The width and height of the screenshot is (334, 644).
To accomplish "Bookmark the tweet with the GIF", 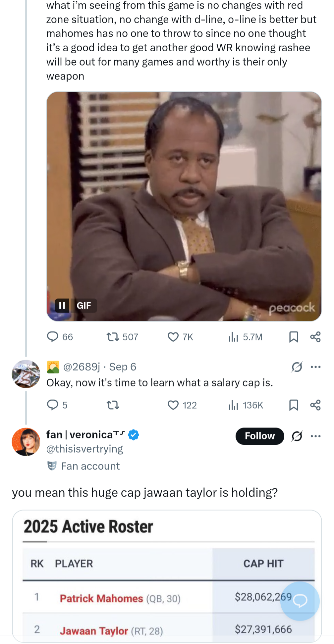I will 294,337.
